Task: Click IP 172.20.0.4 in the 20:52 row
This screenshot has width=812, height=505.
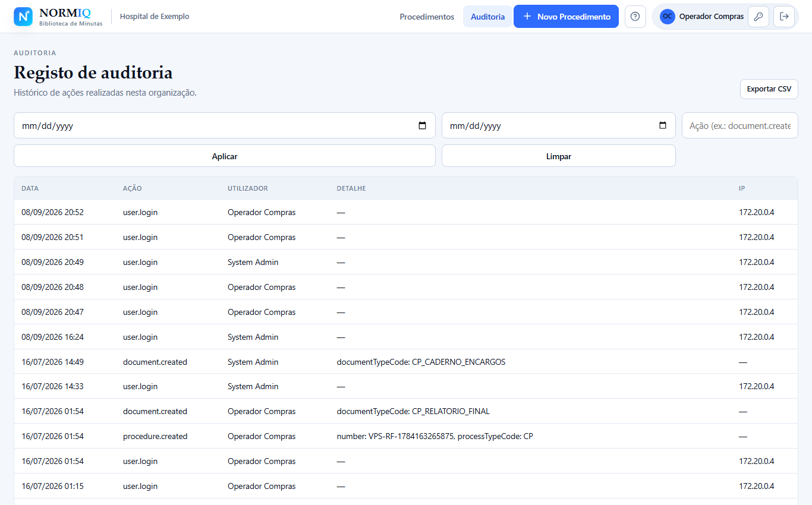Action: pos(757,212)
